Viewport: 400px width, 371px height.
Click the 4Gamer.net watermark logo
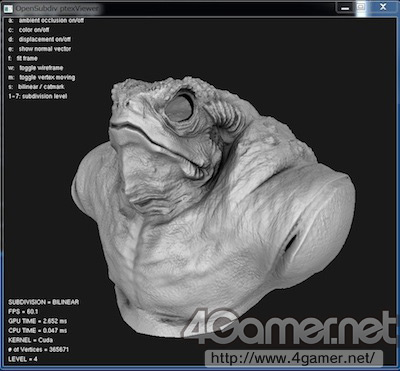point(290,328)
